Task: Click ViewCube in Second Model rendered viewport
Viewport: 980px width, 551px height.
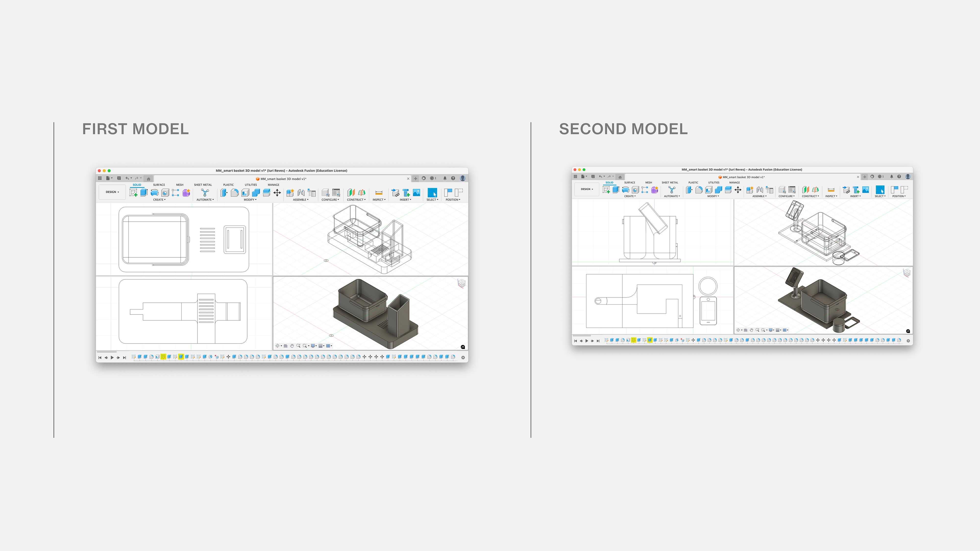Action: click(x=907, y=273)
